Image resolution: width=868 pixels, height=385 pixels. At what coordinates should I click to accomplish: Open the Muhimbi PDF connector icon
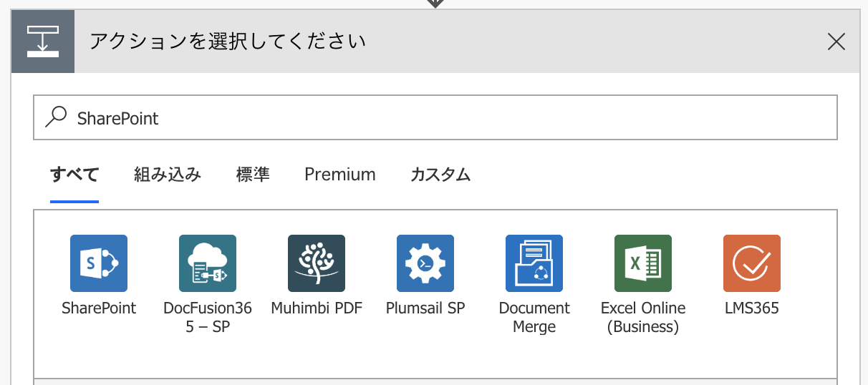click(317, 263)
